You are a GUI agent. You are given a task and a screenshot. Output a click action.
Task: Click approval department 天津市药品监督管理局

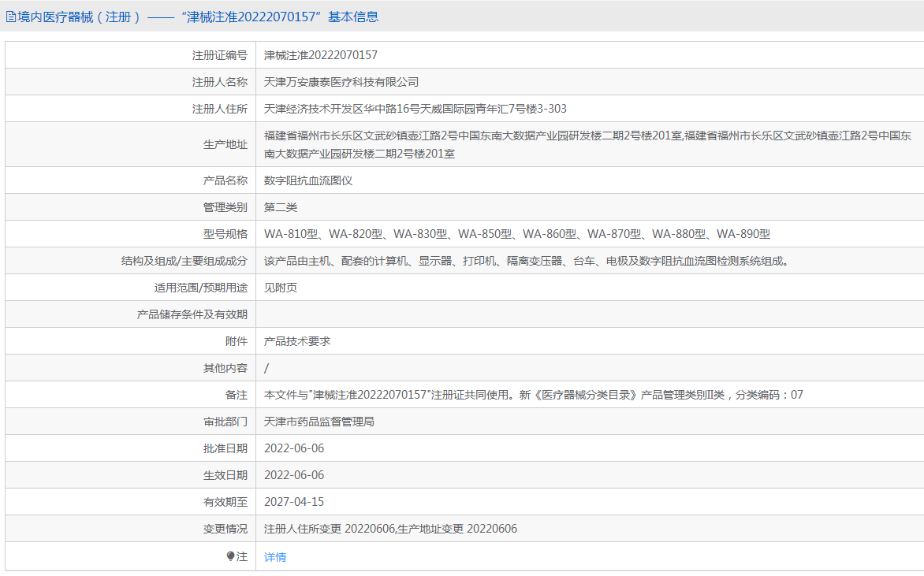(x=319, y=422)
